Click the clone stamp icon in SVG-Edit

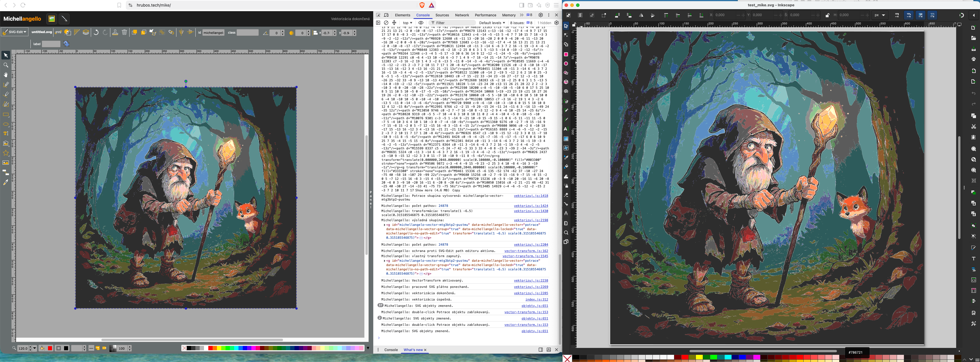115,32
